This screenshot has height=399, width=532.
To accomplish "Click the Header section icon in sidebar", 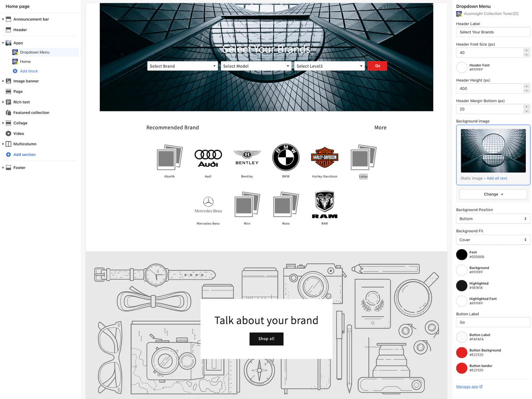I will 8,30.
